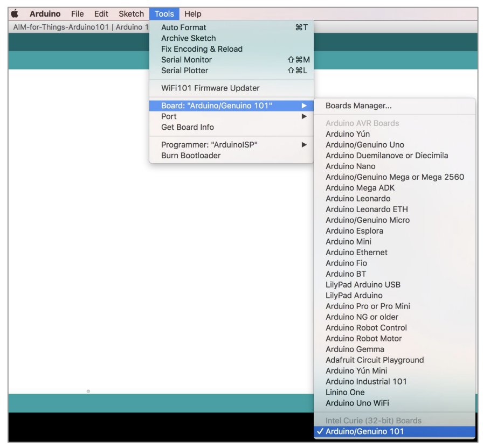Select Arduino Pro or Pro Mini
The image size is (483, 448).
(x=395, y=306)
